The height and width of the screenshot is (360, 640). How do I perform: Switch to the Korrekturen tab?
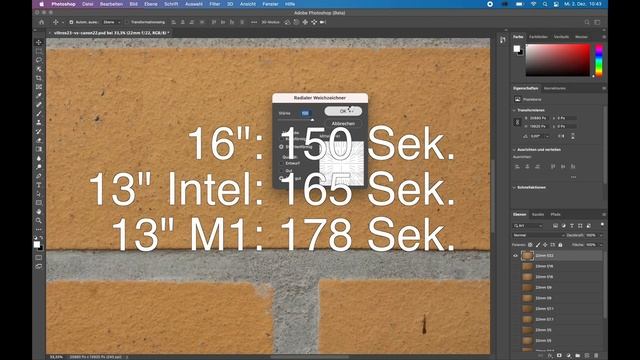click(555, 88)
